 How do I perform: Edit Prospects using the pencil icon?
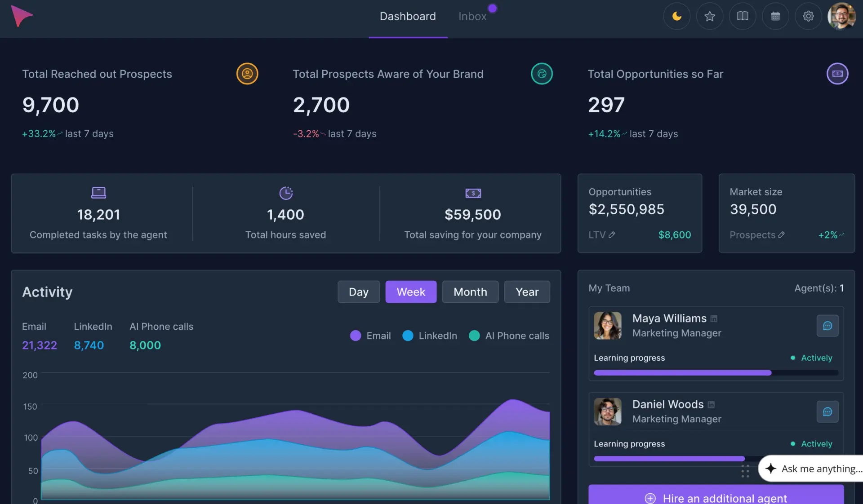coord(782,235)
